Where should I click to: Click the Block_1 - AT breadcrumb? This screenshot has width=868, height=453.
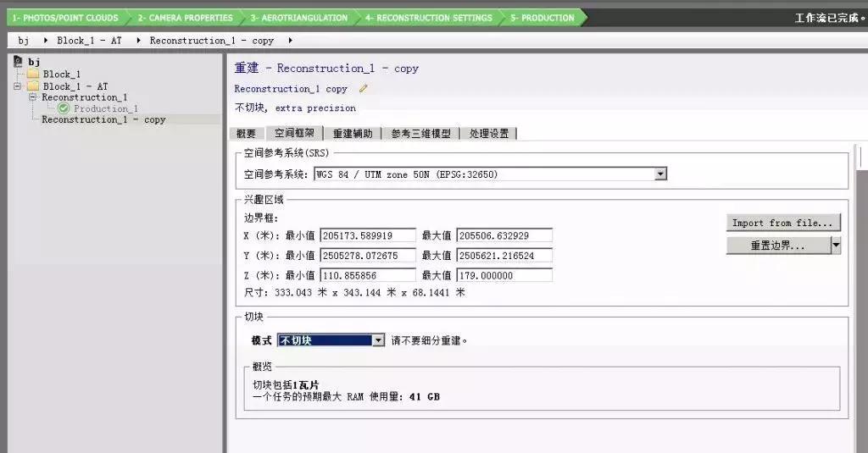(x=89, y=41)
